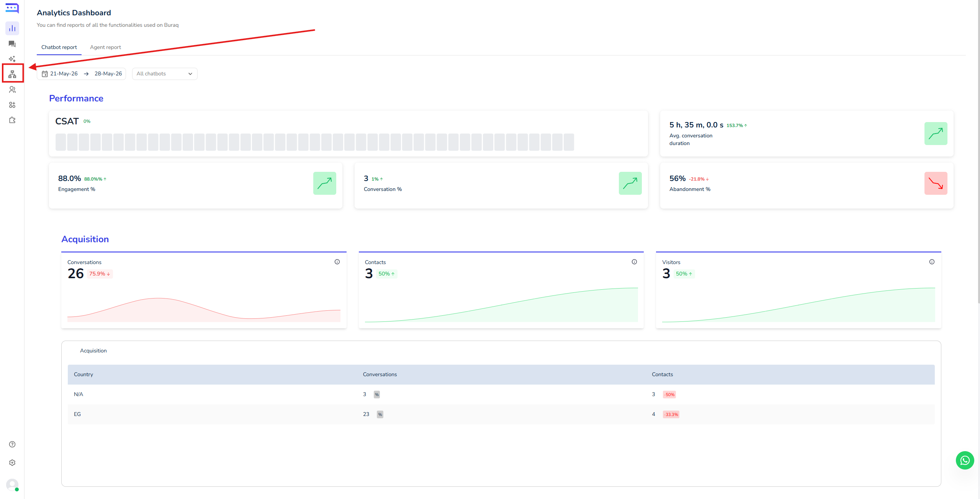Click the Conversations table column header
Screen dimensions: 980x499
click(x=380, y=374)
